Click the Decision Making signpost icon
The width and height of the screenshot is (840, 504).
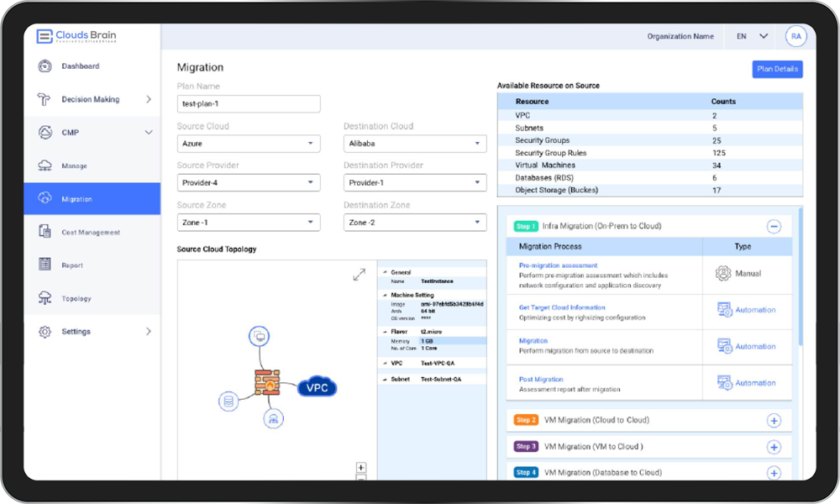coord(44,100)
